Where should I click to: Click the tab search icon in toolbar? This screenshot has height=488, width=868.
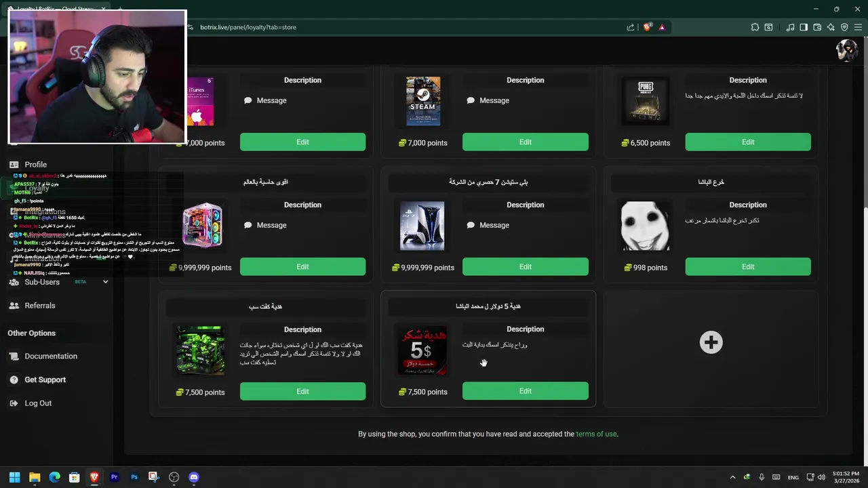(768, 27)
